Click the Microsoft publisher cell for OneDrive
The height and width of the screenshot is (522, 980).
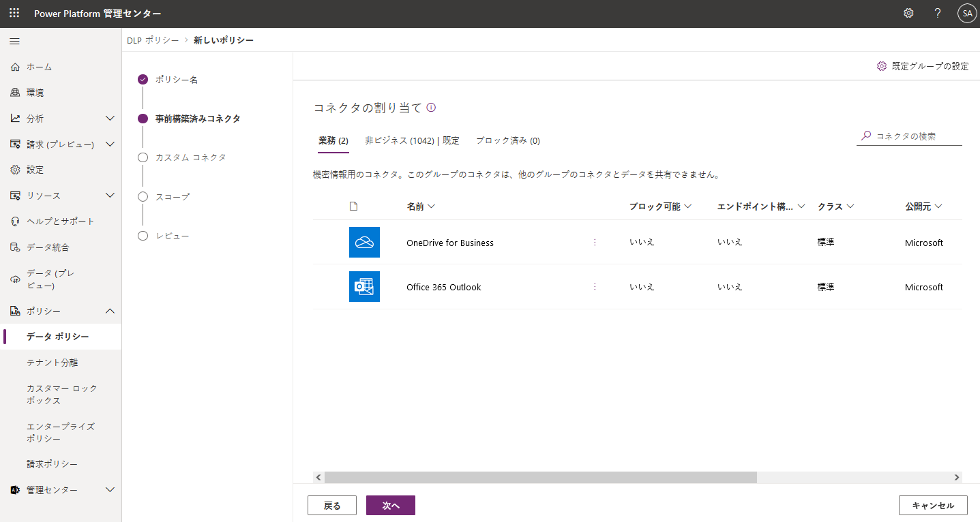point(924,243)
